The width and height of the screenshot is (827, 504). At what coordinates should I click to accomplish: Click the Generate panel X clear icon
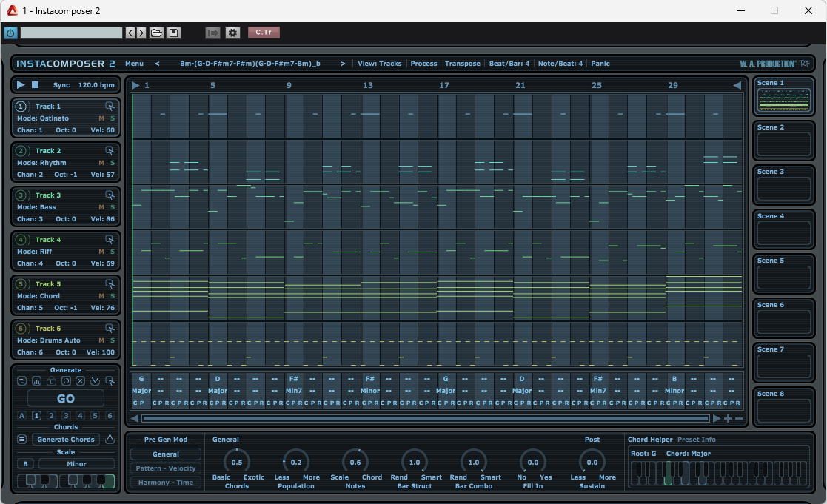80,380
